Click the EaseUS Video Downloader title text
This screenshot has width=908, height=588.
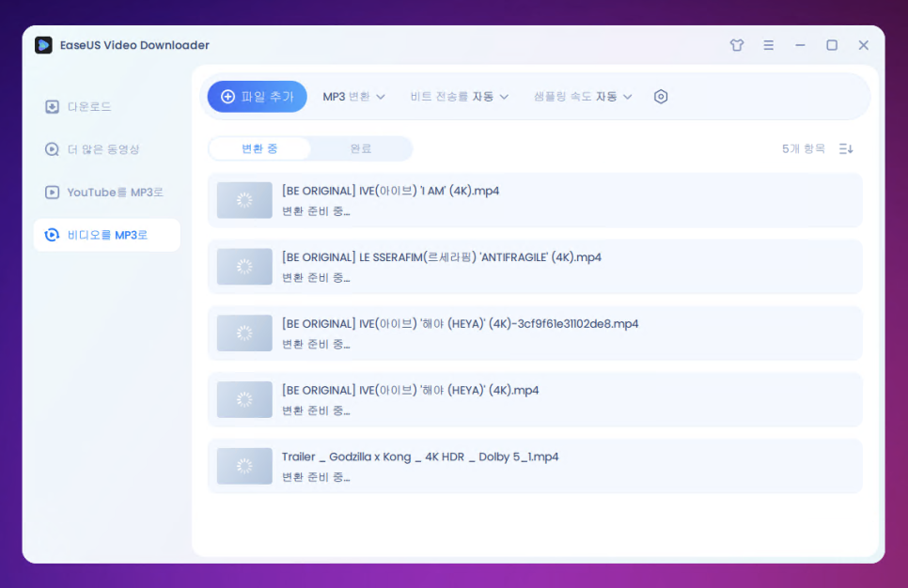[135, 45]
